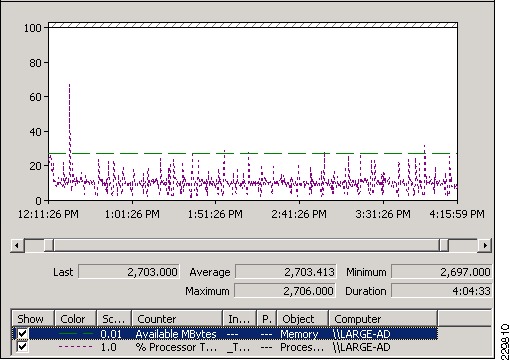
Task: Click the 2:41:26 PM time axis label
Action: [299, 214]
